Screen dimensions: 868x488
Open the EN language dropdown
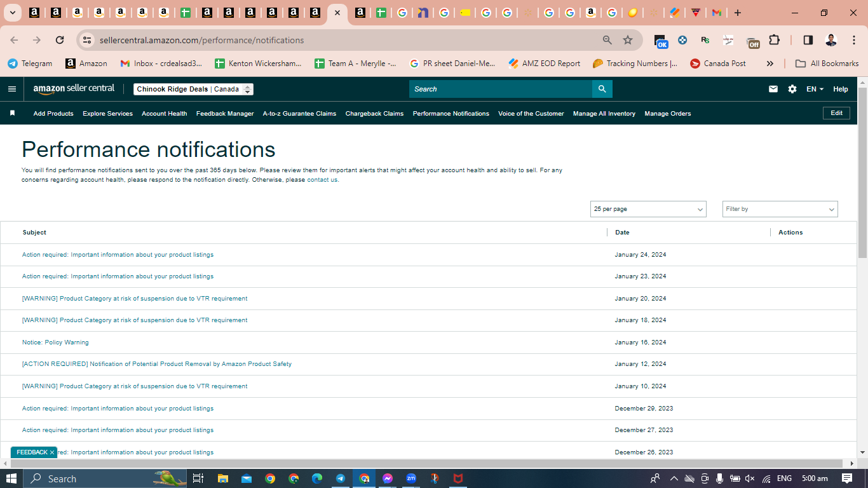click(x=815, y=89)
